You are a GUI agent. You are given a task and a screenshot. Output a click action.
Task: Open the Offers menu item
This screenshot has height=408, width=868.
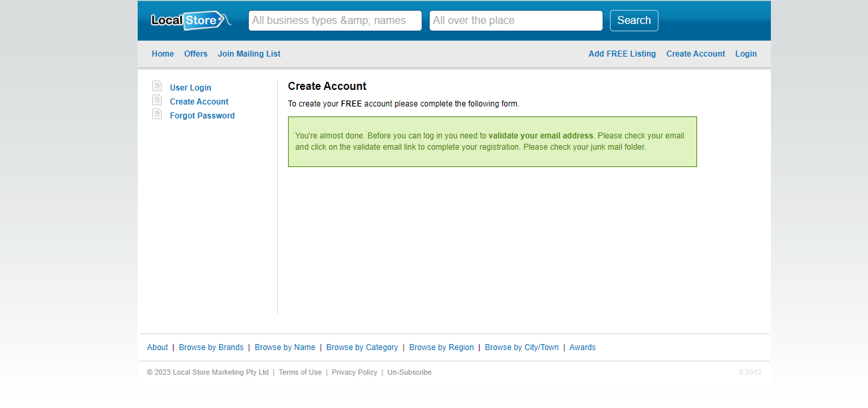[x=196, y=54]
